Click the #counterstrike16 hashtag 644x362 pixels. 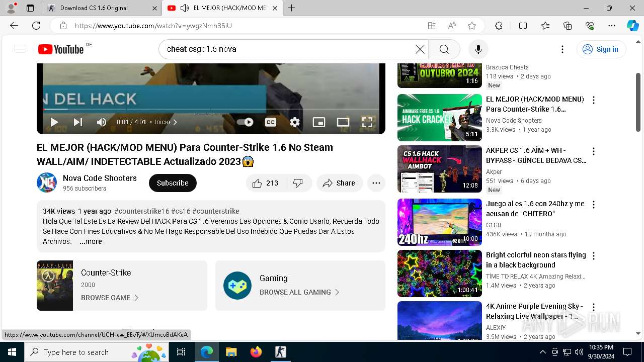click(142, 211)
